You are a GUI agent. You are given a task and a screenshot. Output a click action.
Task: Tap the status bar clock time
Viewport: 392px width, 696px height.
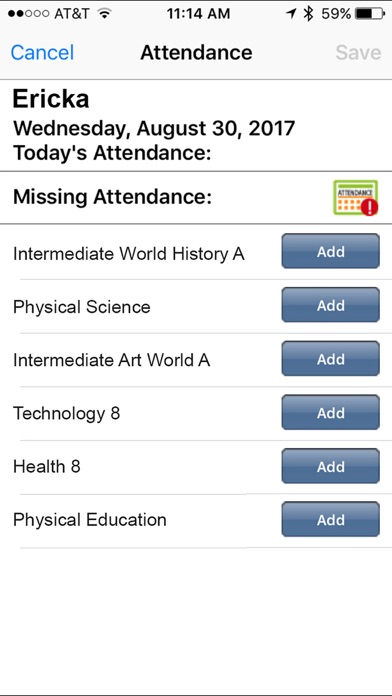point(198,14)
